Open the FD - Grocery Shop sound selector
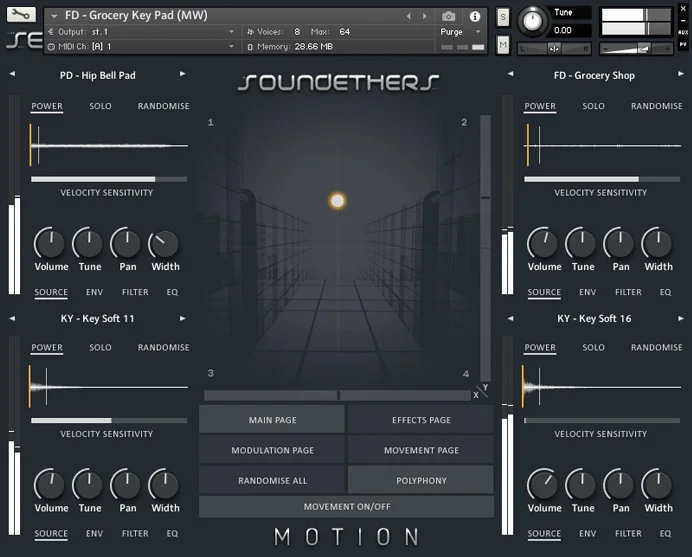This screenshot has height=557, width=692. pyautogui.click(x=594, y=75)
